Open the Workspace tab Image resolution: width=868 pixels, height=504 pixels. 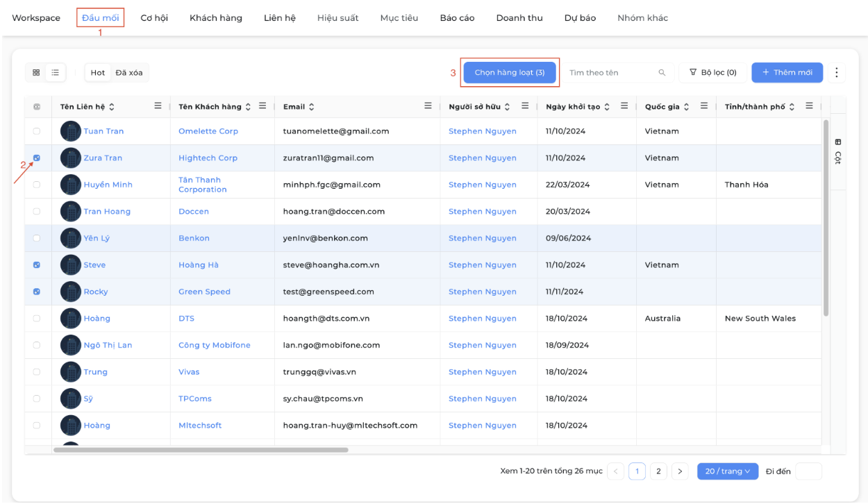[36, 18]
